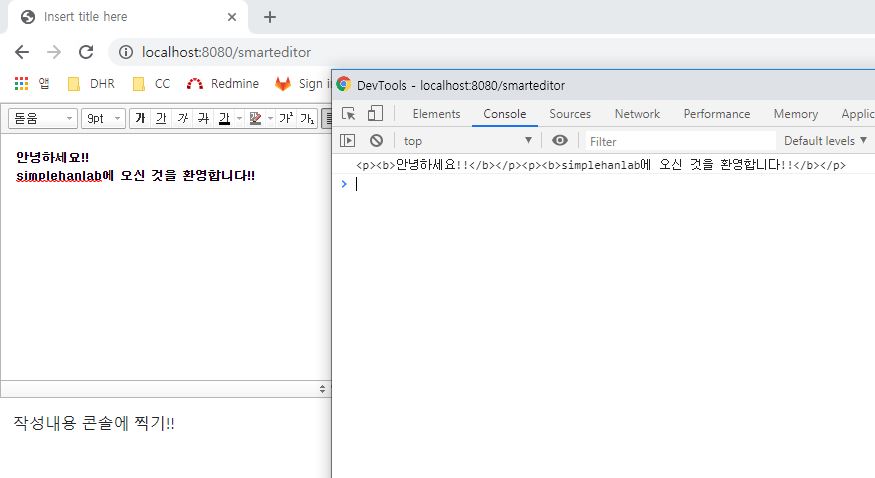The width and height of the screenshot is (875, 478).
Task: Open the 9pt font size dropdown
Action: point(103,118)
